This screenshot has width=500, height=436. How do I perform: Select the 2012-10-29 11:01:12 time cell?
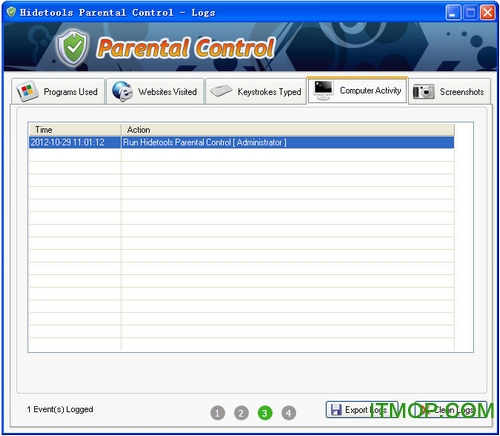coord(75,143)
